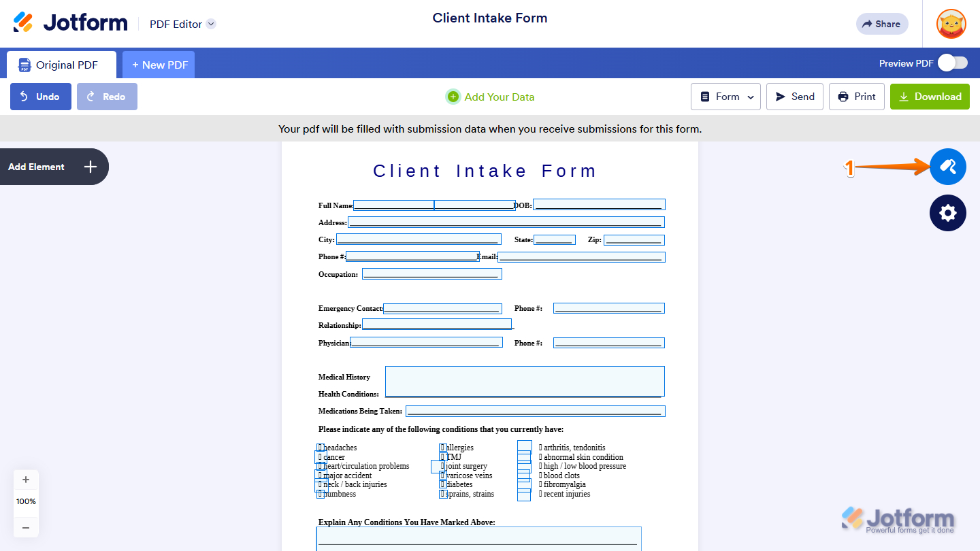The width and height of the screenshot is (980, 551).
Task: Click the 100% zoom level value
Action: click(x=26, y=501)
